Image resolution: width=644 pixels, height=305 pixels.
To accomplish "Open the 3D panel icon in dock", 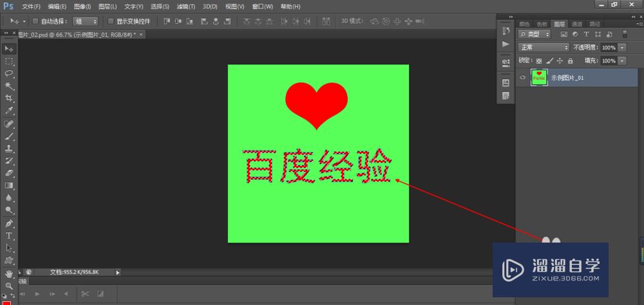I will pos(506,63).
